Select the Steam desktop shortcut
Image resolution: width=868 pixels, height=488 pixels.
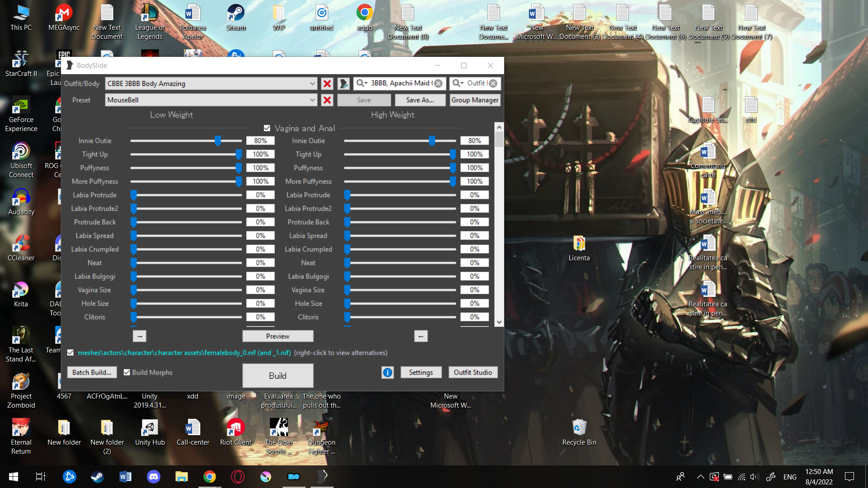[x=236, y=18]
